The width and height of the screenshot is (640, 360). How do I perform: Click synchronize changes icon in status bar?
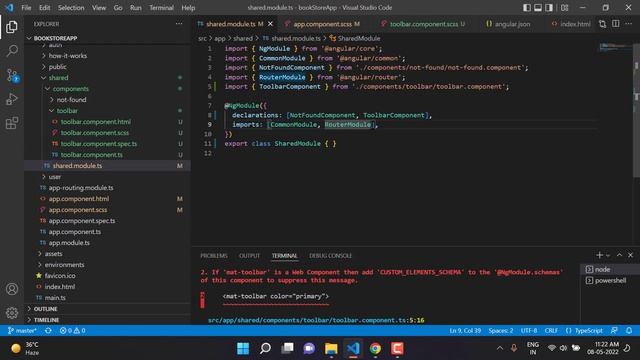pyautogui.click(x=48, y=330)
